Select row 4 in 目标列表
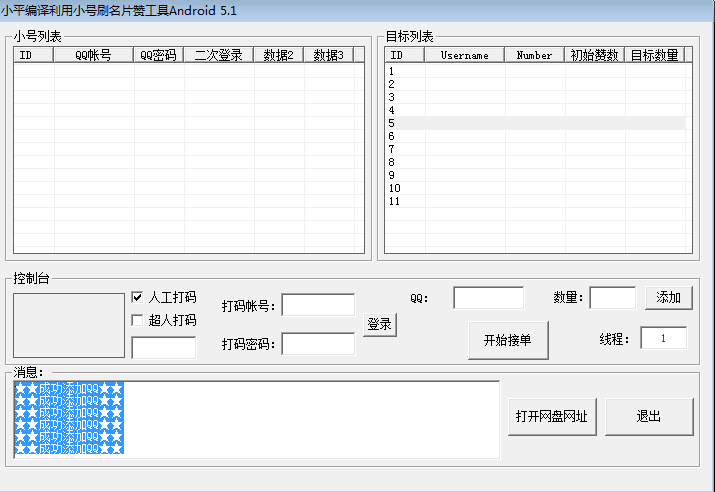Image resolution: width=715 pixels, height=492 pixels. [535, 110]
